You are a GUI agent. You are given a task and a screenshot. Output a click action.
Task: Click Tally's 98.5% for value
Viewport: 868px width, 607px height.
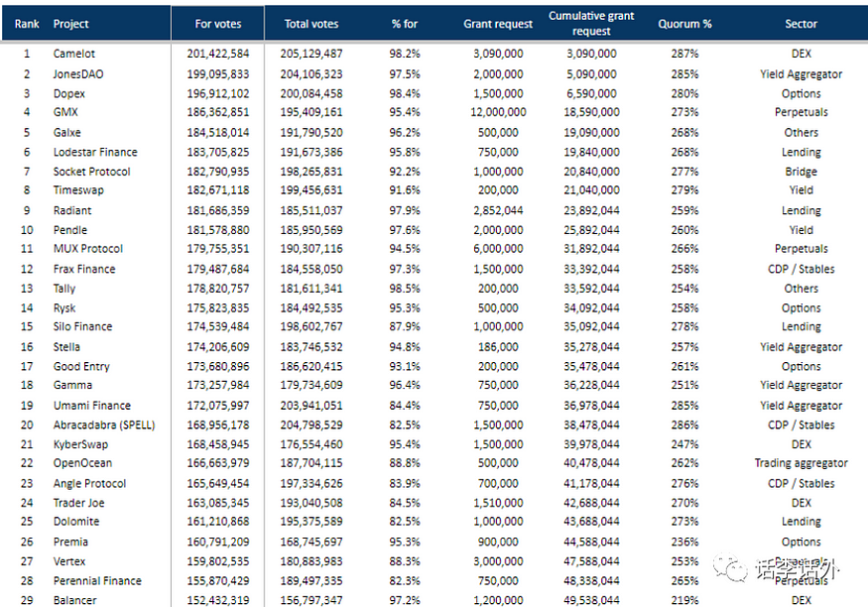point(405,289)
